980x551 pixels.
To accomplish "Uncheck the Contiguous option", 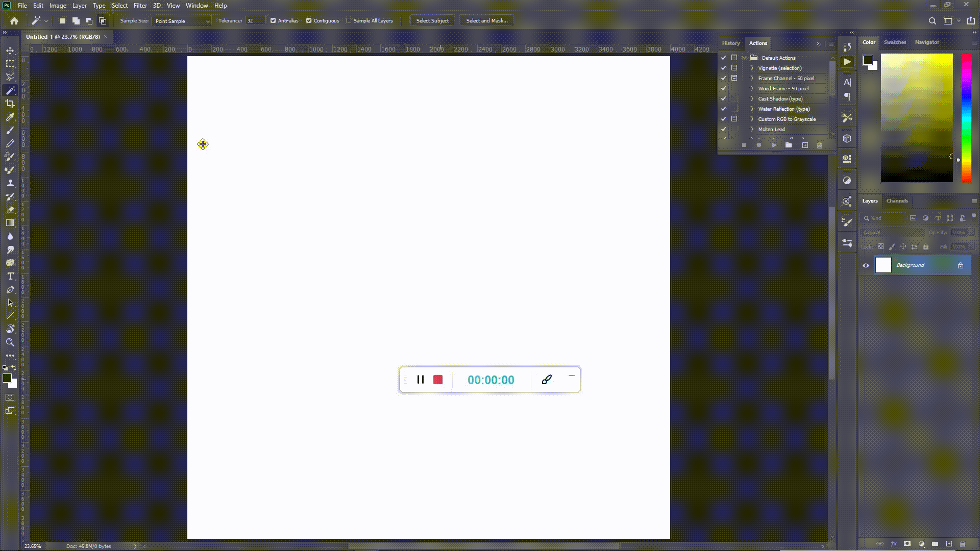I will 309,21.
